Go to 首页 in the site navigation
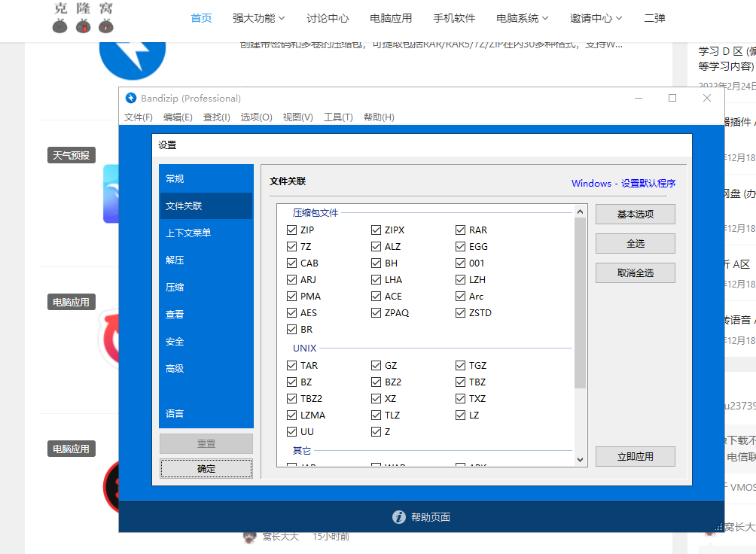The height and width of the screenshot is (554, 756). click(201, 18)
